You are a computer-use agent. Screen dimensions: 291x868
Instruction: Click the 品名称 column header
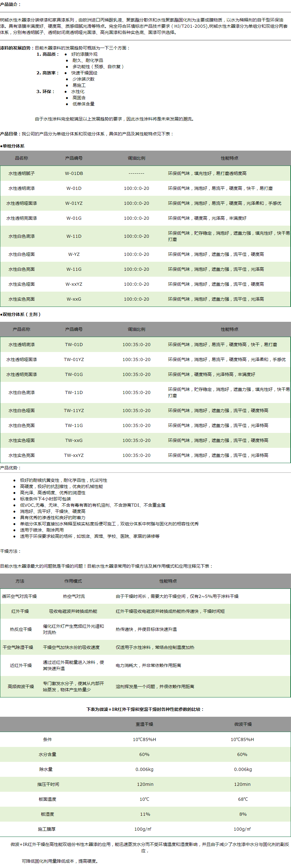coord(21,158)
